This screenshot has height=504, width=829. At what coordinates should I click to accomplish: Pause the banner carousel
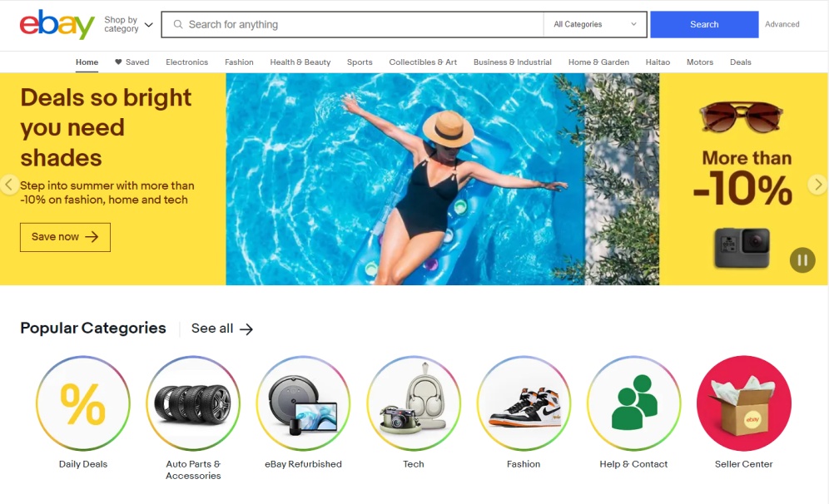[x=802, y=260]
